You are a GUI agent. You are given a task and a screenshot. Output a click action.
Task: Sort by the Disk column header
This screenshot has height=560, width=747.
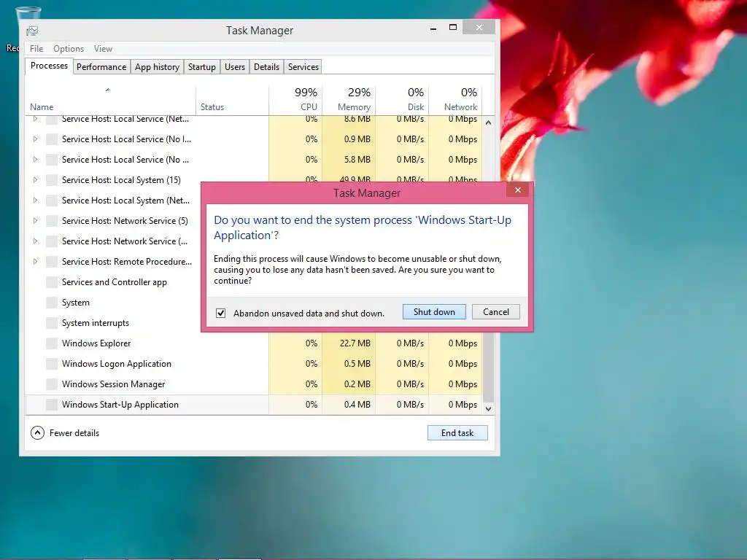(x=403, y=99)
